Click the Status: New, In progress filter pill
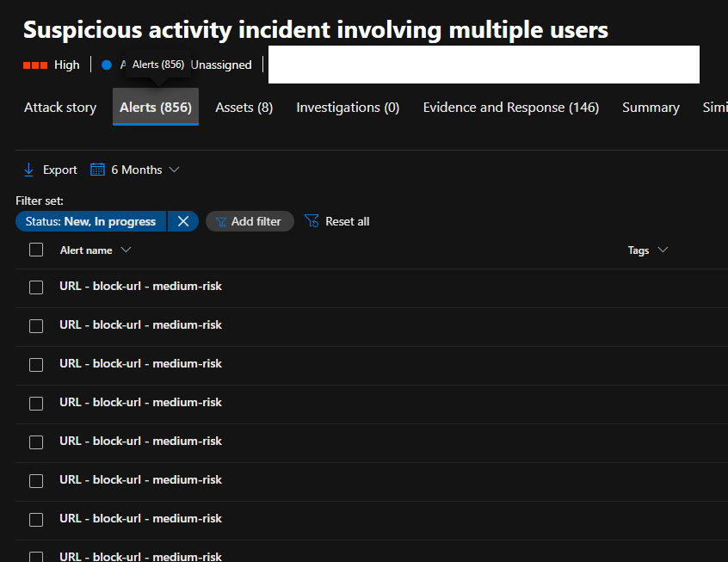The image size is (728, 562). pyautogui.click(x=91, y=221)
